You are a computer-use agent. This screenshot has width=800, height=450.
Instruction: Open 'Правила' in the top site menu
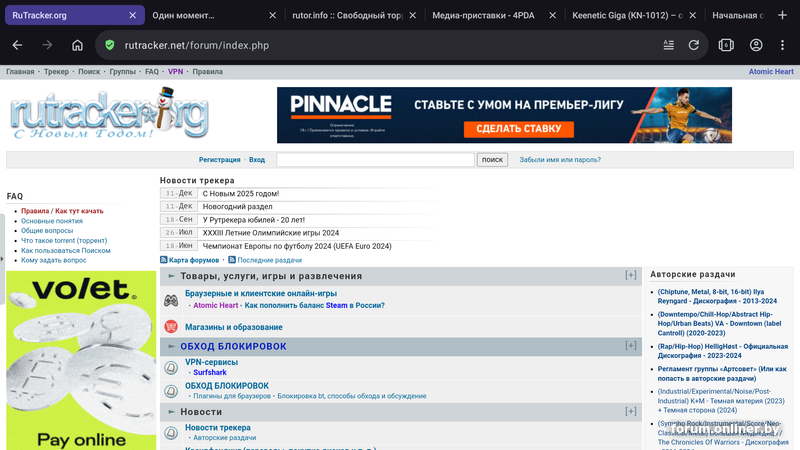(x=208, y=71)
